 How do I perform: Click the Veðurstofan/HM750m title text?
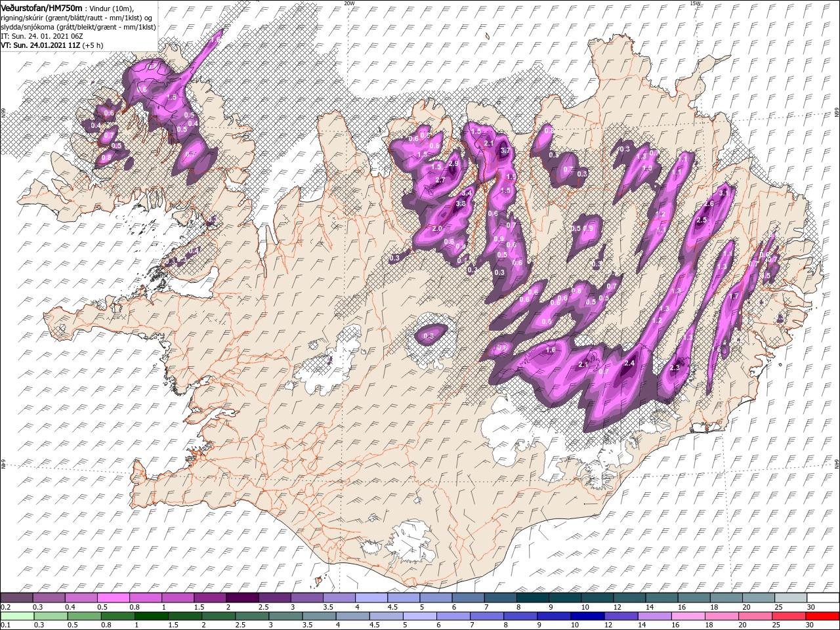[41, 7]
